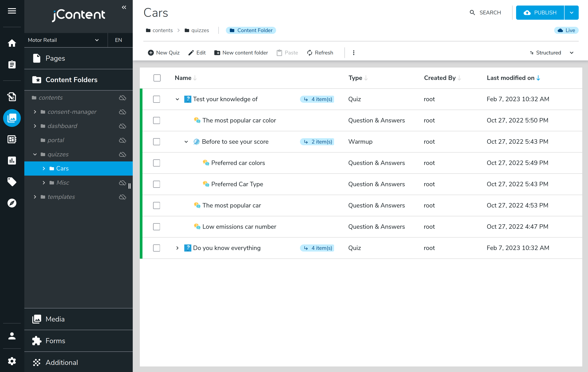The image size is (588, 372).
Task: Open the Structured view mode dropdown
Action: [551, 52]
